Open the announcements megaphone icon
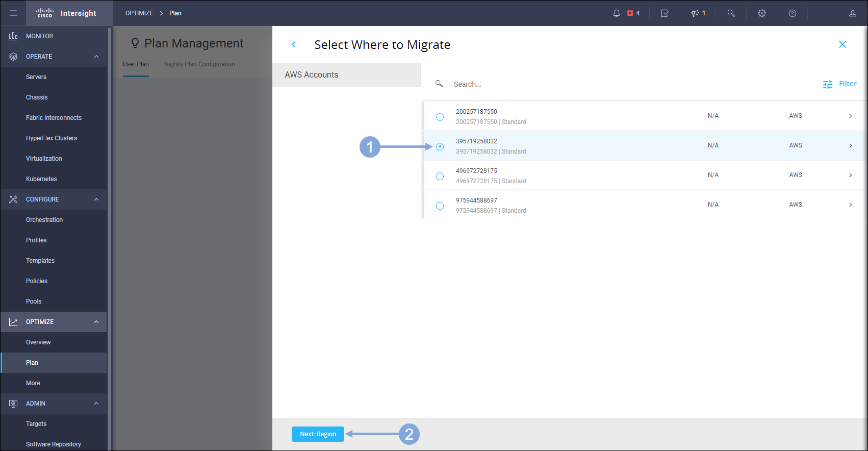 (x=695, y=13)
